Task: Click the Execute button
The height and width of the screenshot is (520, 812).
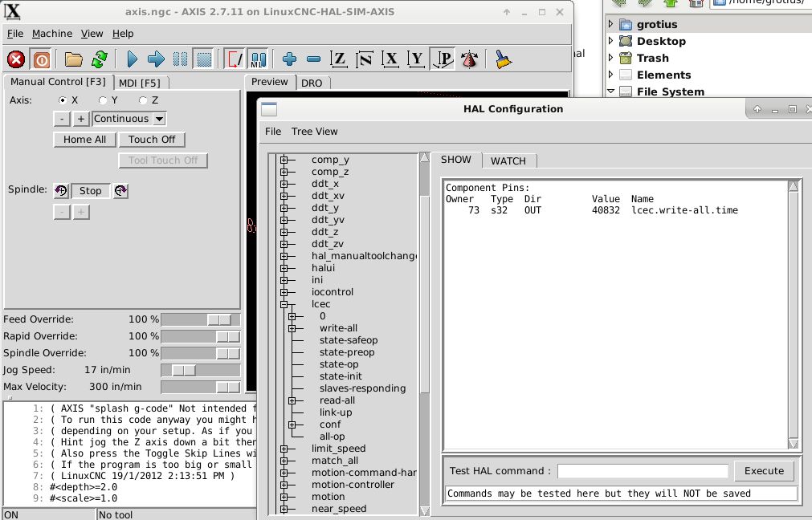Action: (x=764, y=471)
